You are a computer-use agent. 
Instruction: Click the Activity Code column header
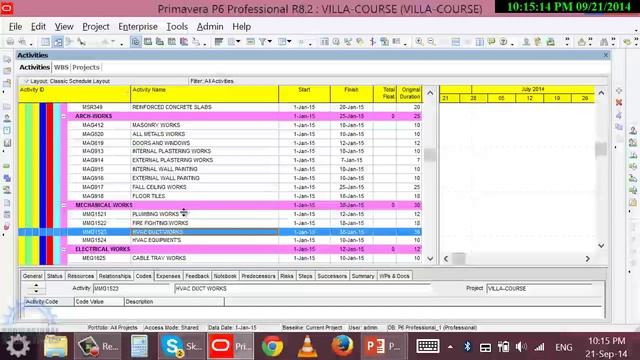pyautogui.click(x=49, y=302)
